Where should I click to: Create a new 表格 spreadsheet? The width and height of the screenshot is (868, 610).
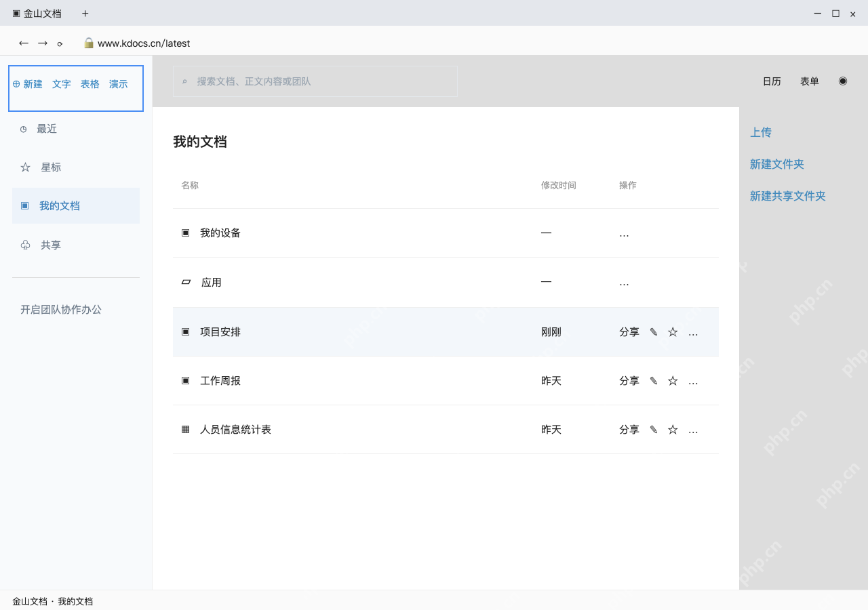coord(90,84)
